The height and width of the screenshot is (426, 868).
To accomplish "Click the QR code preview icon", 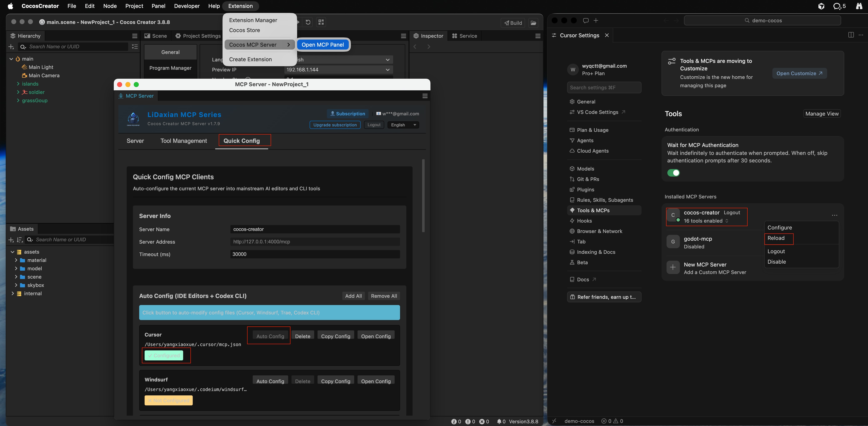I will pos(321,22).
